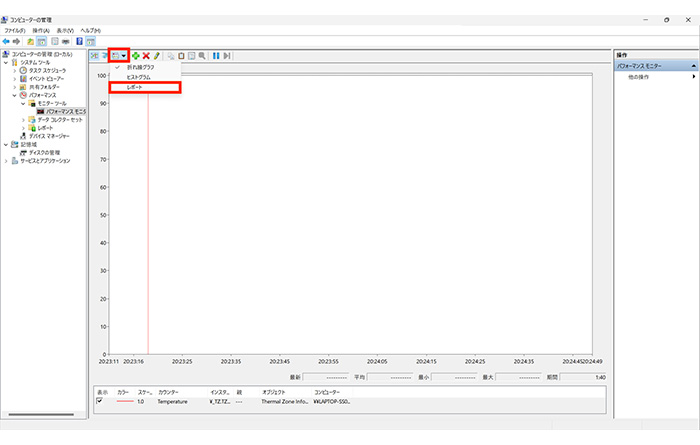Click the paste counter list icon
700x445 pixels.
181,56
